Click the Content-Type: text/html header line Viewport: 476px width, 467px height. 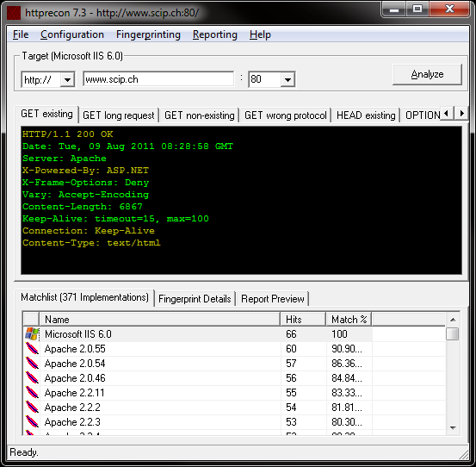[x=91, y=243]
